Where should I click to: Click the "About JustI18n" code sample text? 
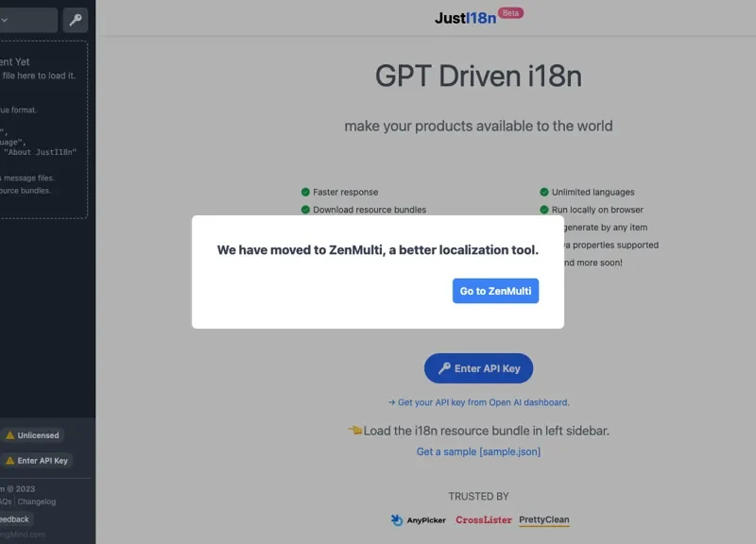pos(40,152)
